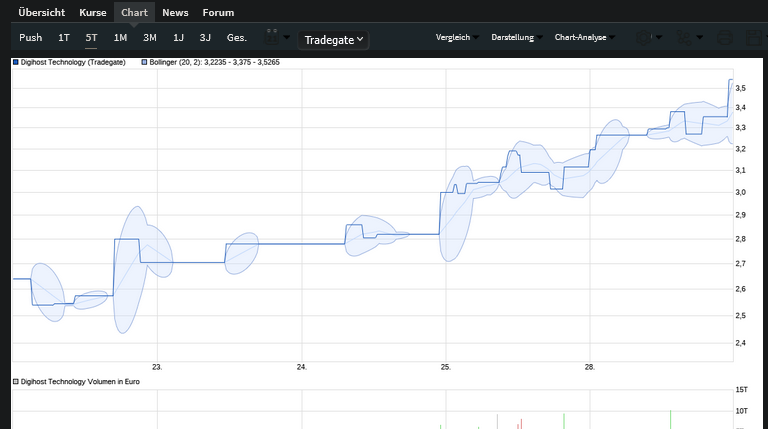The height and width of the screenshot is (429, 768).
Task: Open the Chart-Analyse dropdown
Action: (x=585, y=37)
